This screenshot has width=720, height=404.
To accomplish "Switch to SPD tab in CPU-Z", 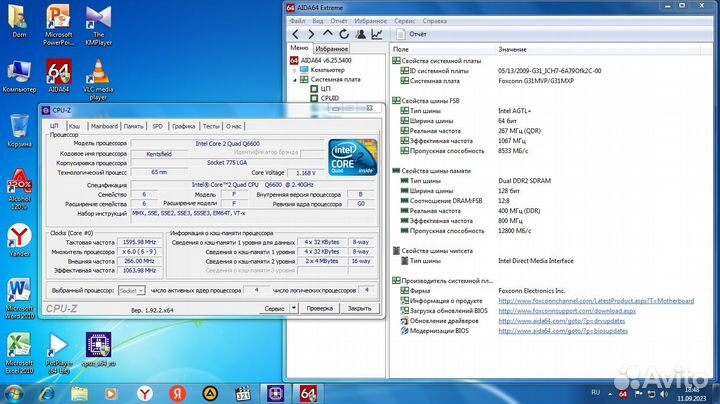I will (158, 126).
